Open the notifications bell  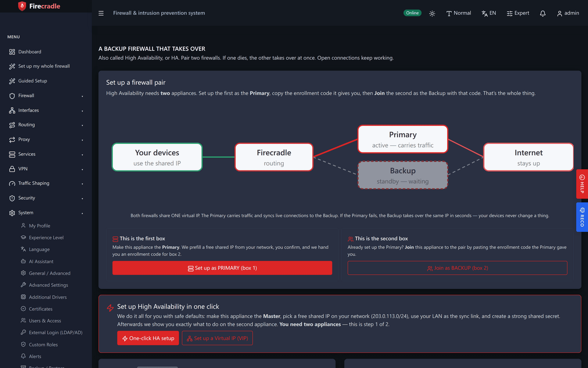(543, 13)
